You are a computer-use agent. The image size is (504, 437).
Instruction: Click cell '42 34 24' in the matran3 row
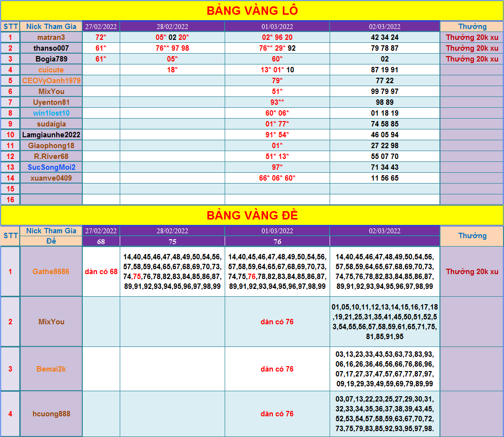click(384, 37)
